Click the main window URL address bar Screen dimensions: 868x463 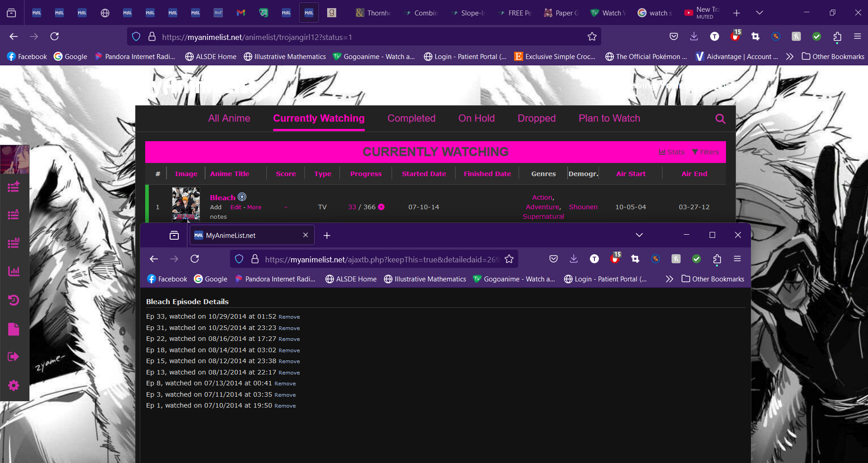click(x=363, y=37)
